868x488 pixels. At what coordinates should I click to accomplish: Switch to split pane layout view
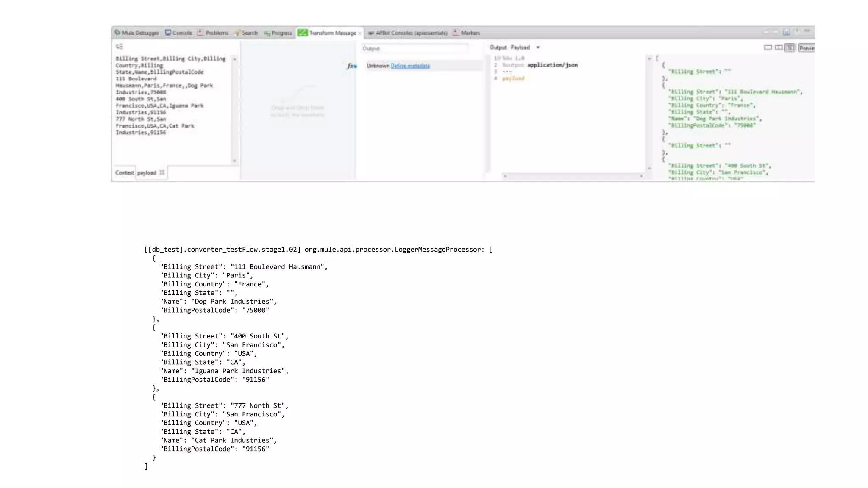tap(779, 48)
